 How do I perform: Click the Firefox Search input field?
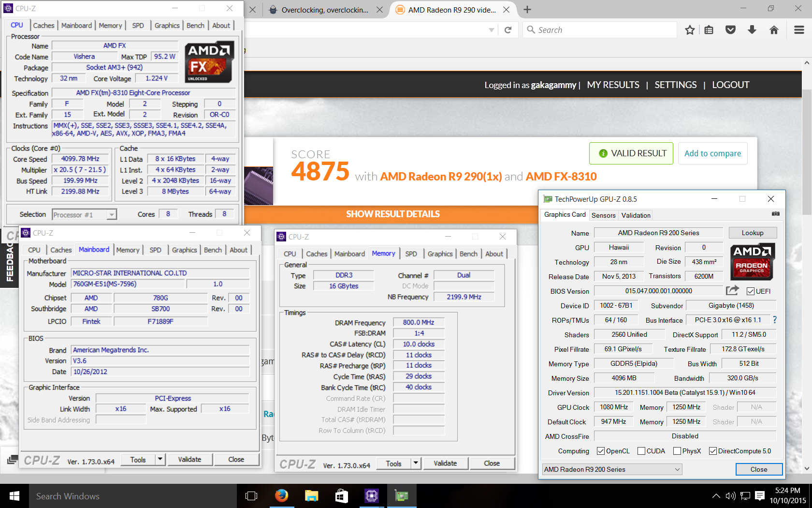(600, 30)
